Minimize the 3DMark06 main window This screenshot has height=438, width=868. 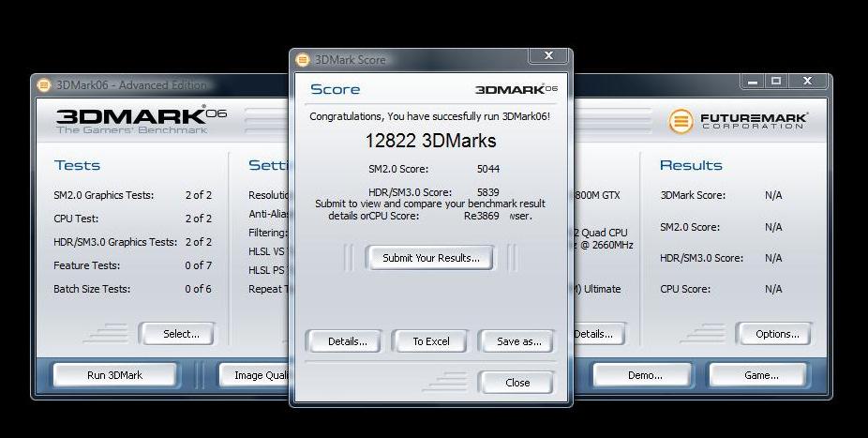tap(753, 82)
